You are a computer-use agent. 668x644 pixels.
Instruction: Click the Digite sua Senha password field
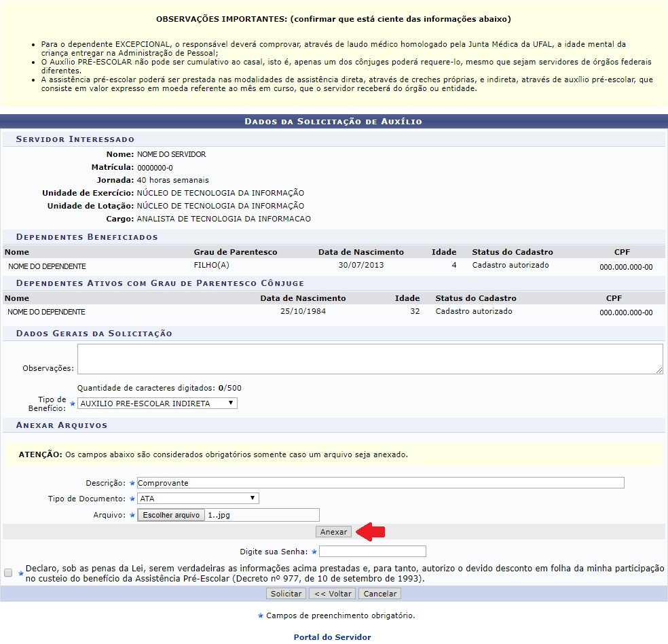pyautogui.click(x=373, y=551)
